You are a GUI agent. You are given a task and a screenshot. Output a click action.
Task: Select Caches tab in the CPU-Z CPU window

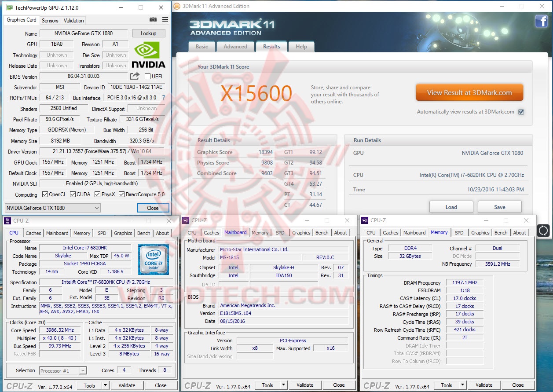click(33, 233)
